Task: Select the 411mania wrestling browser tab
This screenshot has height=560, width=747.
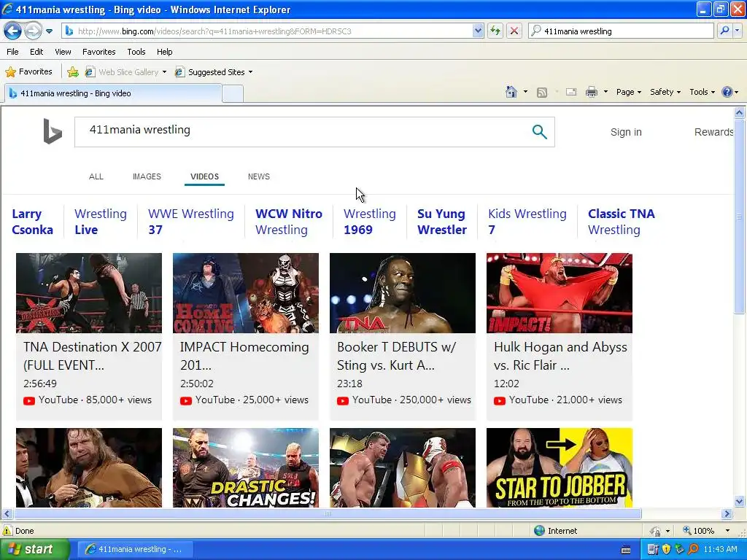Action: pyautogui.click(x=113, y=93)
